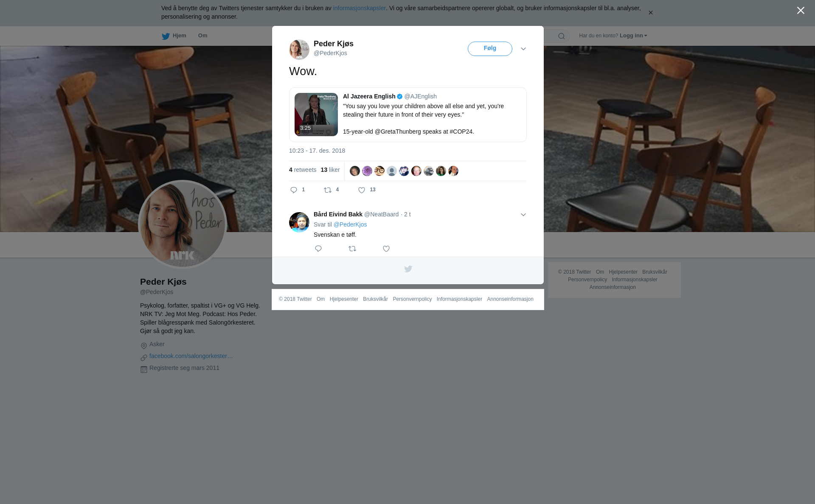The height and width of the screenshot is (504, 815).
Task: Click Registrerte seg mars 2011 text
Action: (x=184, y=368)
